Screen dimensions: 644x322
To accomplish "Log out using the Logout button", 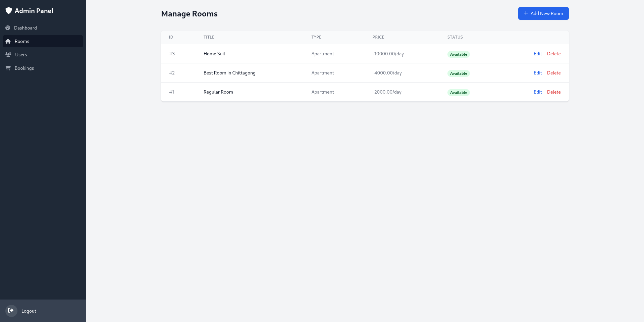I will [29, 311].
